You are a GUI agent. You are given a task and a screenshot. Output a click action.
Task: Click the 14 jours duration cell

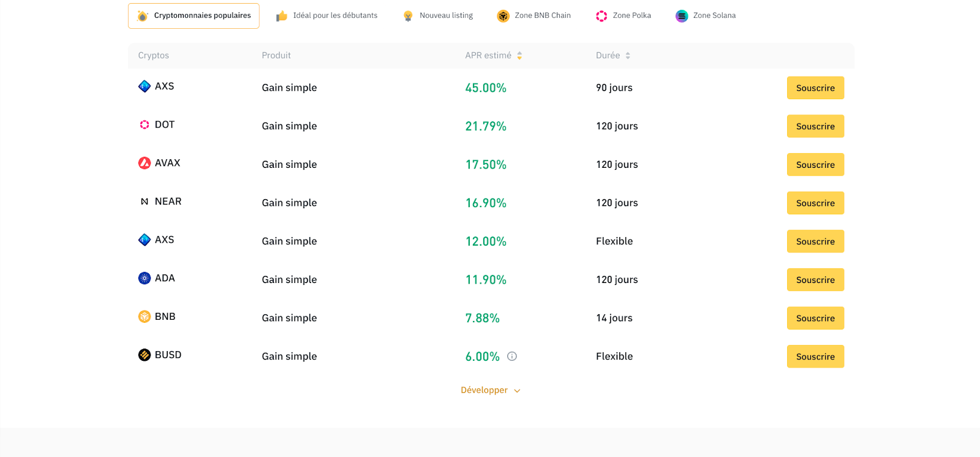pos(614,318)
